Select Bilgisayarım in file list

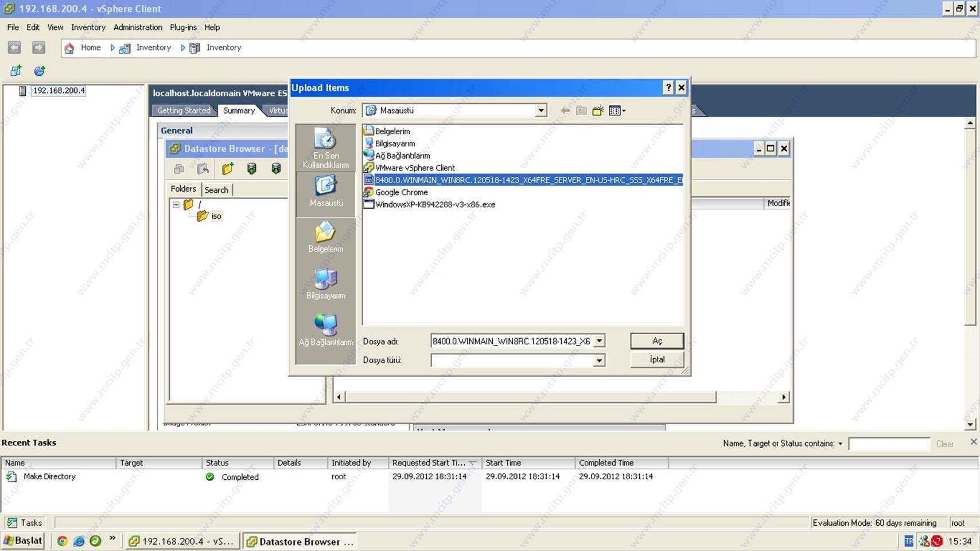click(x=390, y=143)
